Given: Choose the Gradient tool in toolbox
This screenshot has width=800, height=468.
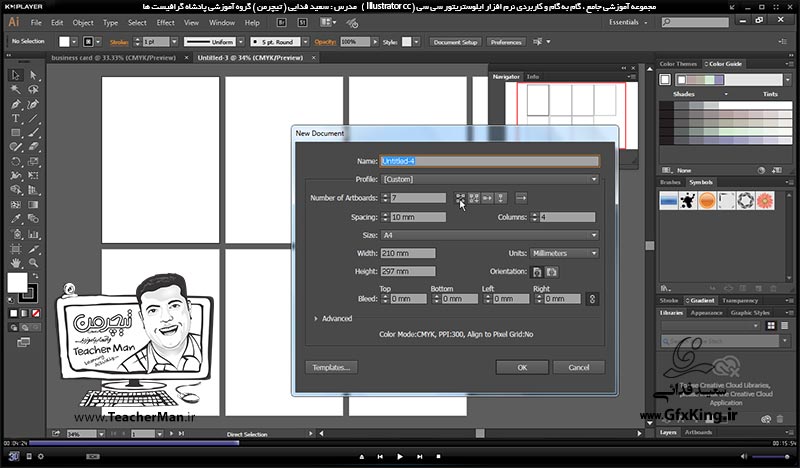Looking at the screenshot, I should click(x=33, y=205).
